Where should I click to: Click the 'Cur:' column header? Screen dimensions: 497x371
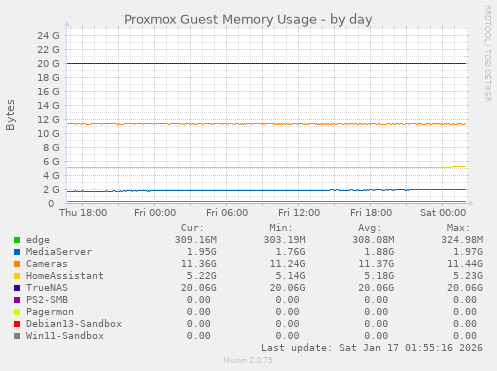point(192,228)
